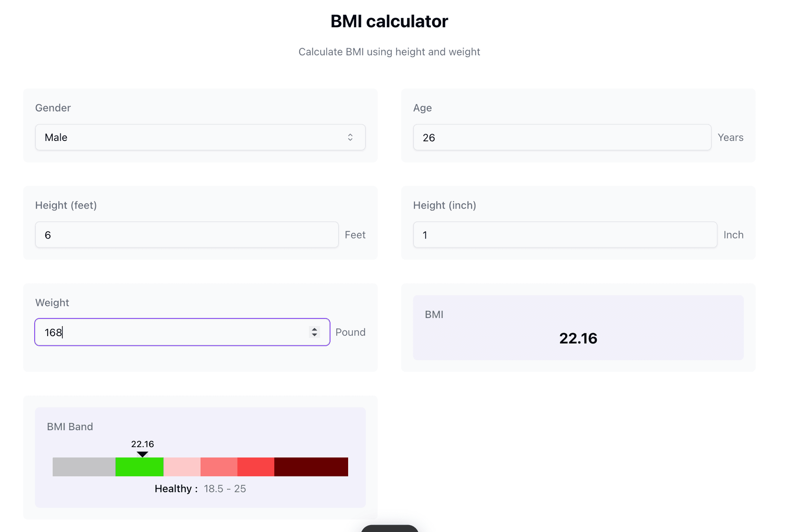
Task: Focus the Weight input showing 168
Action: tap(154, 332)
